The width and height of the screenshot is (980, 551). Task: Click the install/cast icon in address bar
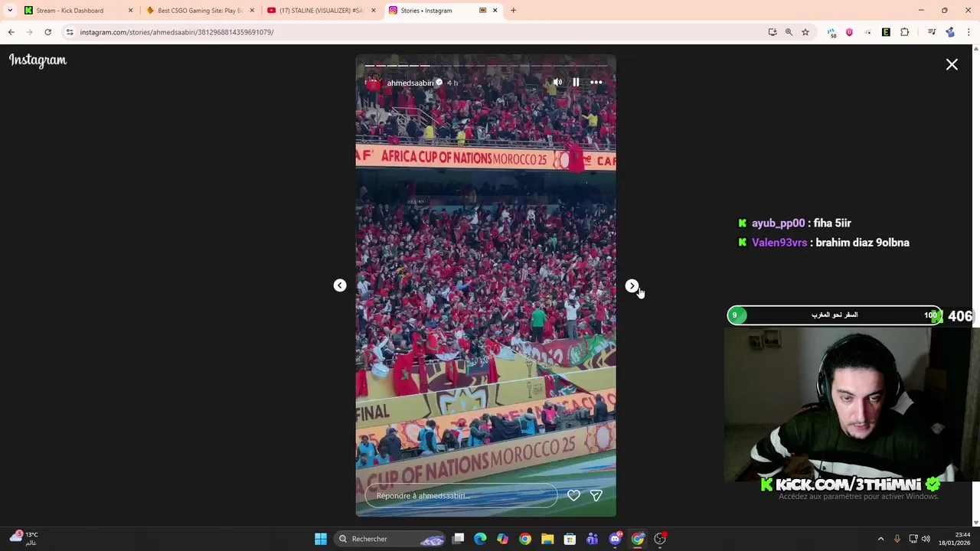click(773, 32)
